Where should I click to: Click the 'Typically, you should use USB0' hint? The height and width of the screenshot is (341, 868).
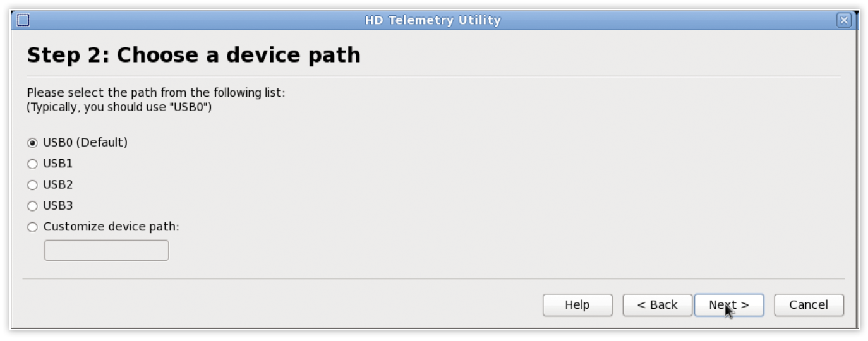(x=119, y=107)
